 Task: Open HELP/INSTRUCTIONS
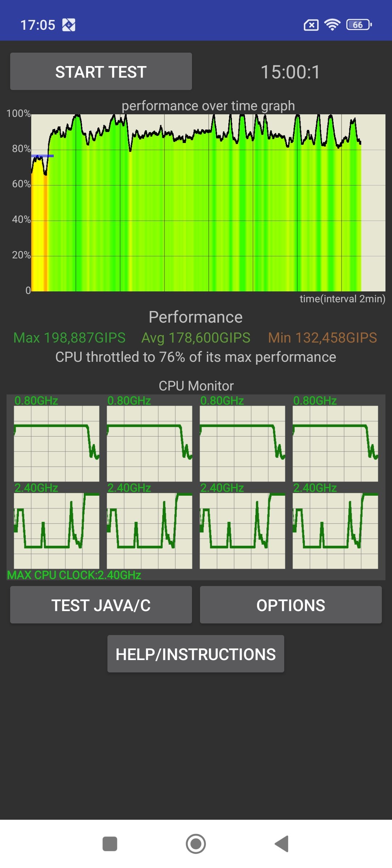(196, 654)
